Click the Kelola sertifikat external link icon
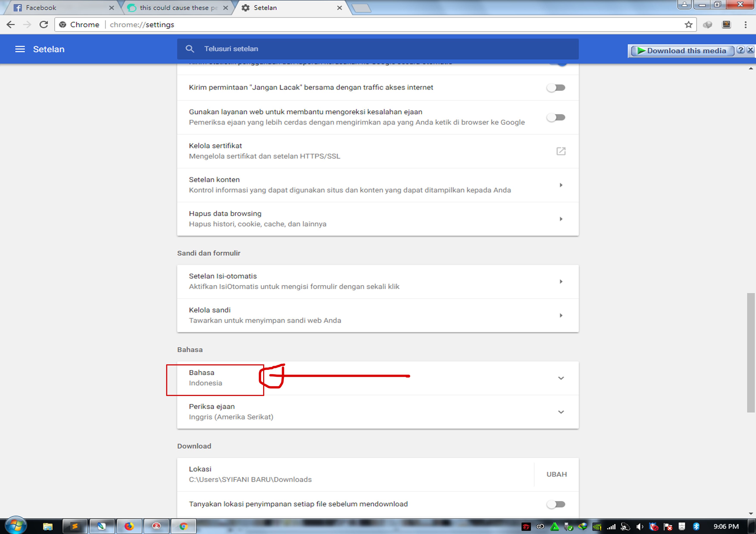This screenshot has width=756, height=534. click(561, 151)
